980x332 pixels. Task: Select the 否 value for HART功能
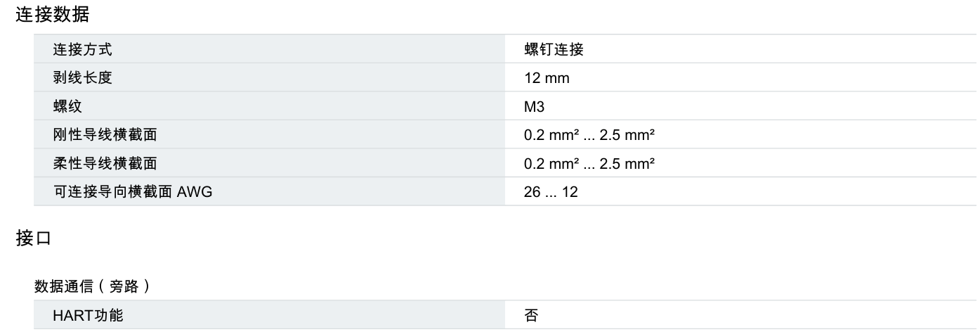[x=531, y=316]
